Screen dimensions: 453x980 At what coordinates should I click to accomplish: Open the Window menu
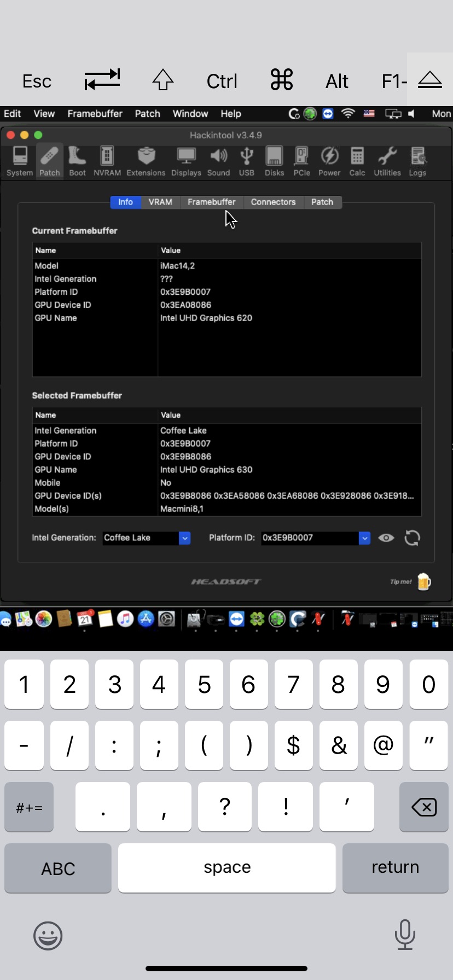[x=190, y=114]
